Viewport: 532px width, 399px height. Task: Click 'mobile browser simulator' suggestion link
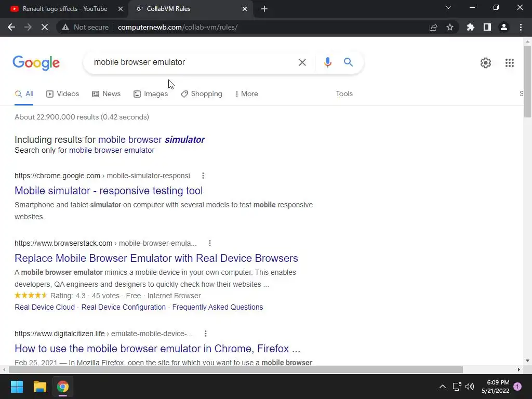(151, 140)
